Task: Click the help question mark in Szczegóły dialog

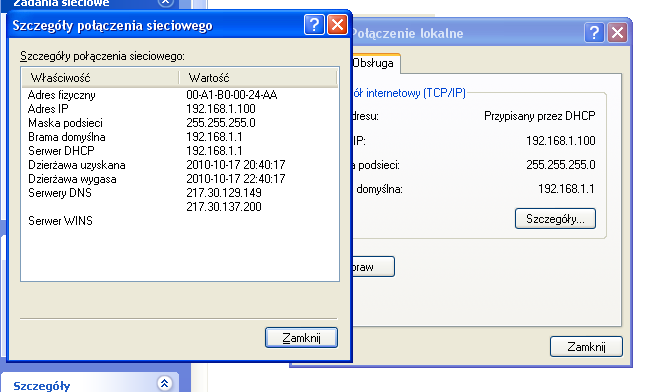Action: [314, 25]
